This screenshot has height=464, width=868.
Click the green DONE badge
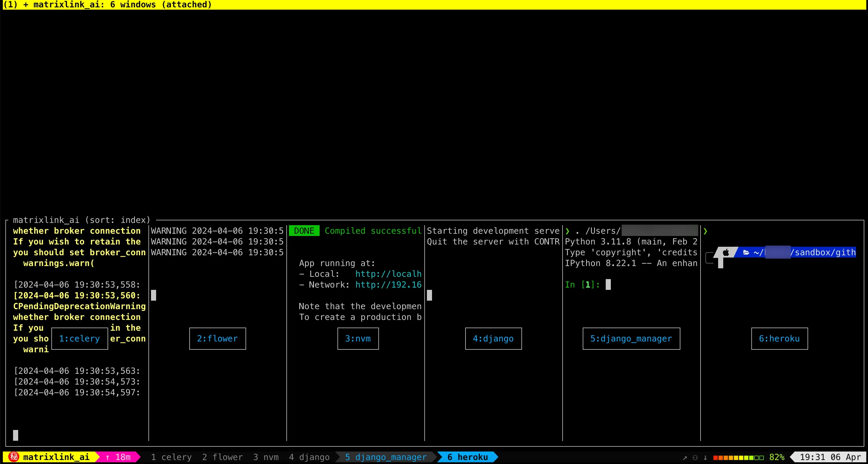point(304,231)
